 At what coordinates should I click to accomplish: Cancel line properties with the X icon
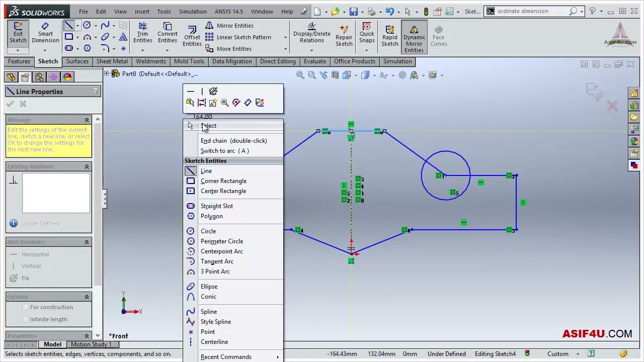click(x=23, y=104)
